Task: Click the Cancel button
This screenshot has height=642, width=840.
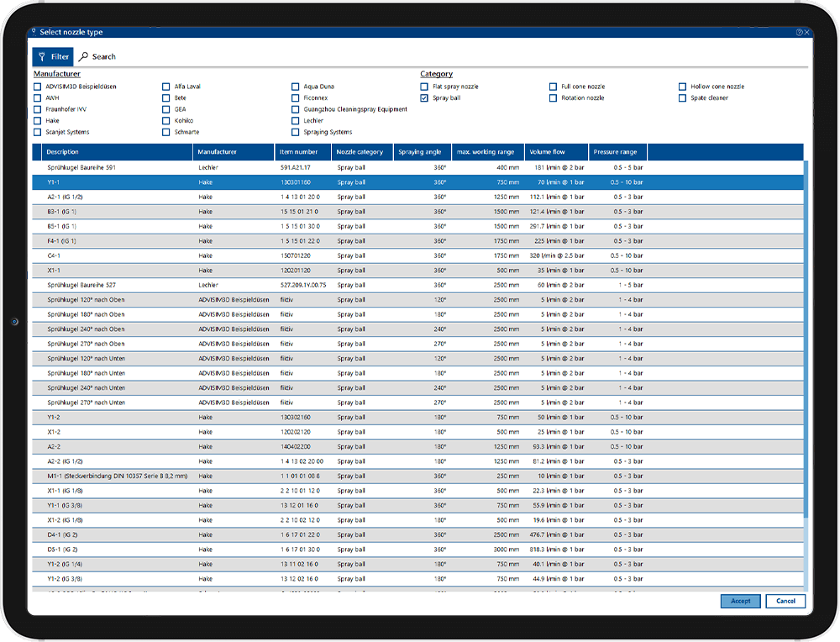Action: [x=785, y=602]
